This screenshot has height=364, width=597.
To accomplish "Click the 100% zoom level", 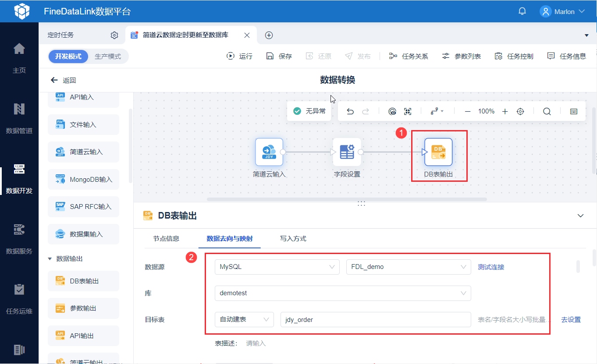I will (486, 111).
